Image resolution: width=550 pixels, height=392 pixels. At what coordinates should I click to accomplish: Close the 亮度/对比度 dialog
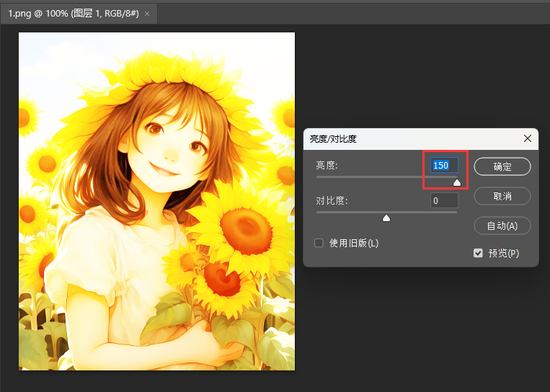pyautogui.click(x=528, y=138)
